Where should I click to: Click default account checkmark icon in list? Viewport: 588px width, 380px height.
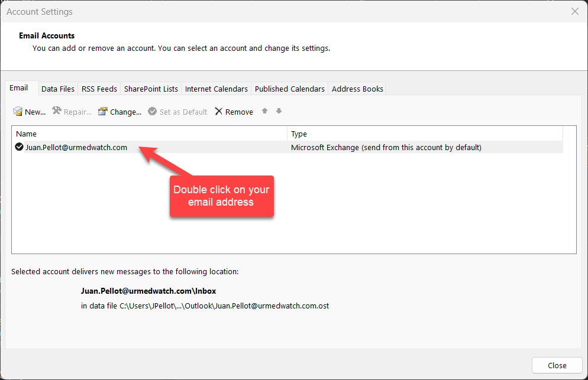(x=20, y=147)
